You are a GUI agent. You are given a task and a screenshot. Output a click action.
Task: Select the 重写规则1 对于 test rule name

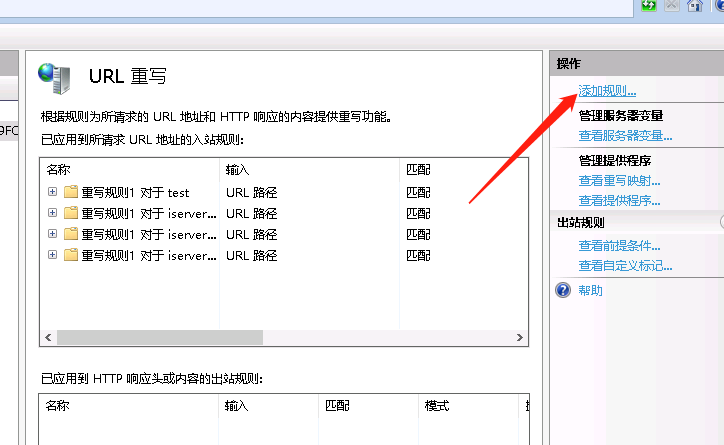tap(135, 192)
